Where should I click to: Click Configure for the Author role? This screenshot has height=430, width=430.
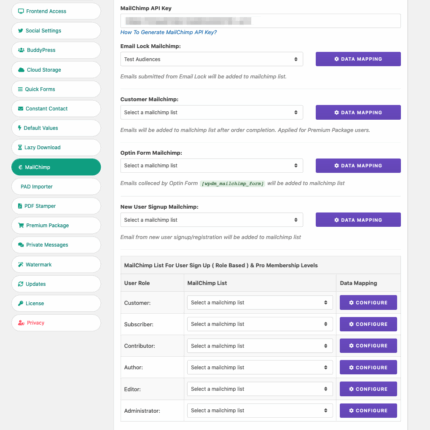pos(368,367)
